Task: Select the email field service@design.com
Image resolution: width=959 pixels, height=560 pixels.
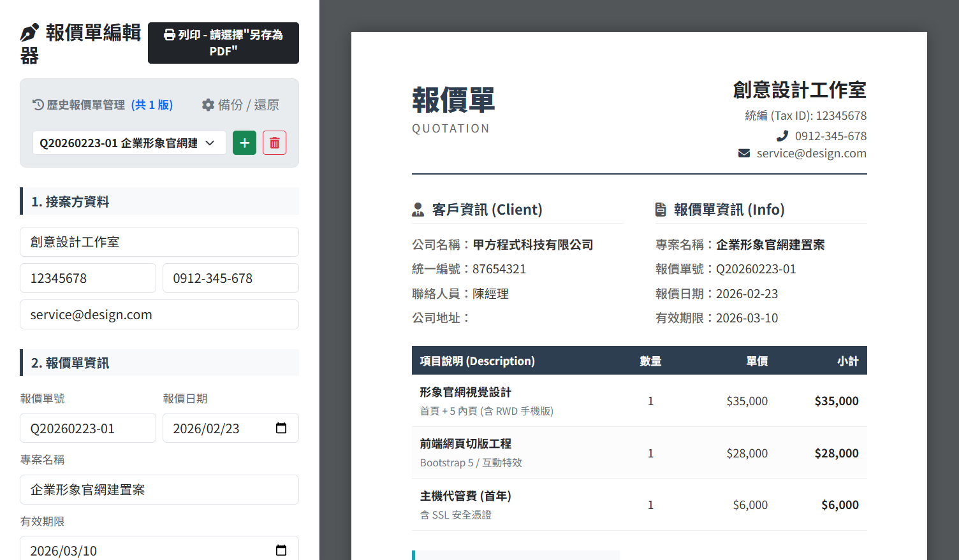Action: point(159,315)
